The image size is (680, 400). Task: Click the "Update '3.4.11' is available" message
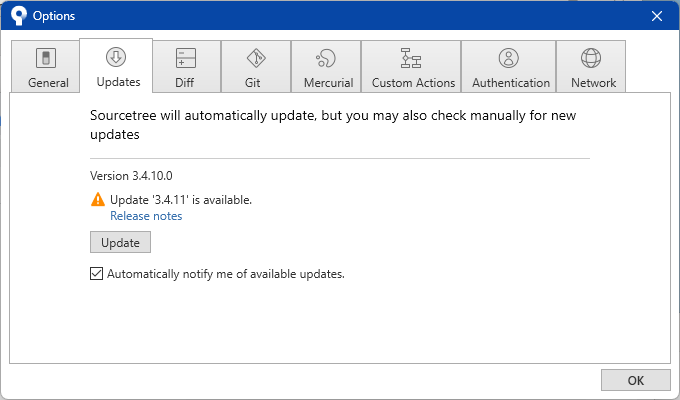click(x=180, y=199)
